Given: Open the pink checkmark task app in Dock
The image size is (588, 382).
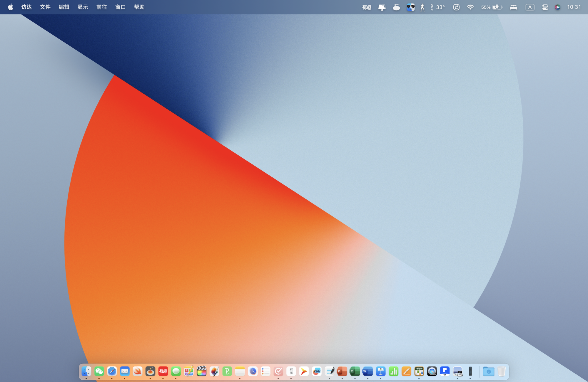Looking at the screenshot, I should (278, 371).
